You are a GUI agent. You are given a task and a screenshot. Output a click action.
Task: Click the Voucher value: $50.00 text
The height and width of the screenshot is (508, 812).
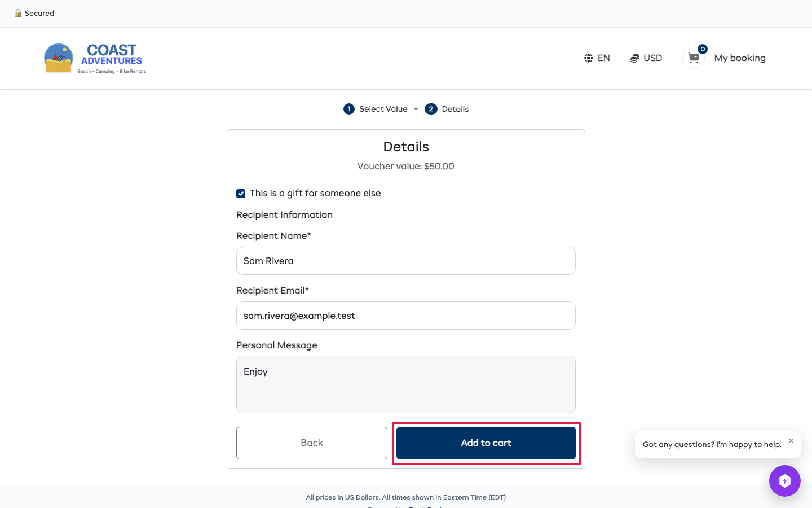coord(406,167)
